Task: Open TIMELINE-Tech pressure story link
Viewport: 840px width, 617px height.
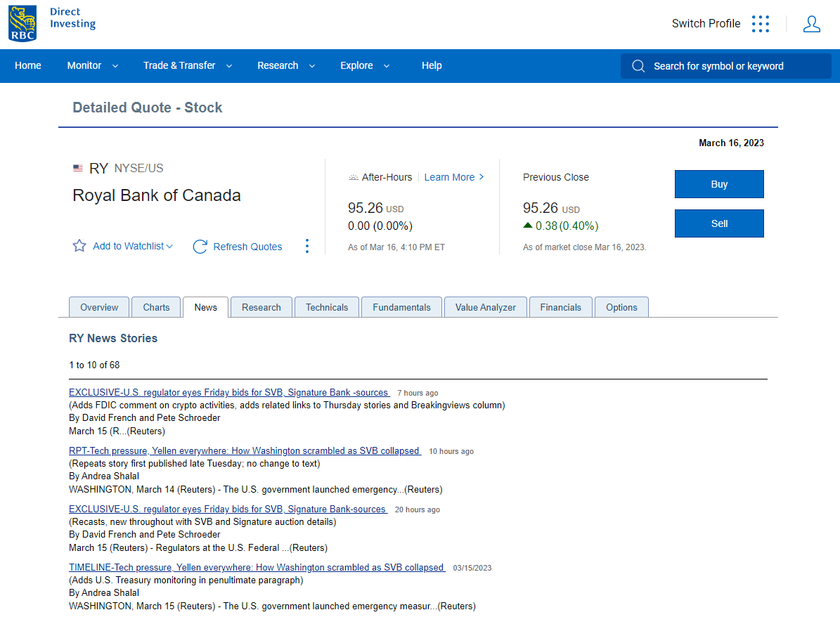Action: 257,568
